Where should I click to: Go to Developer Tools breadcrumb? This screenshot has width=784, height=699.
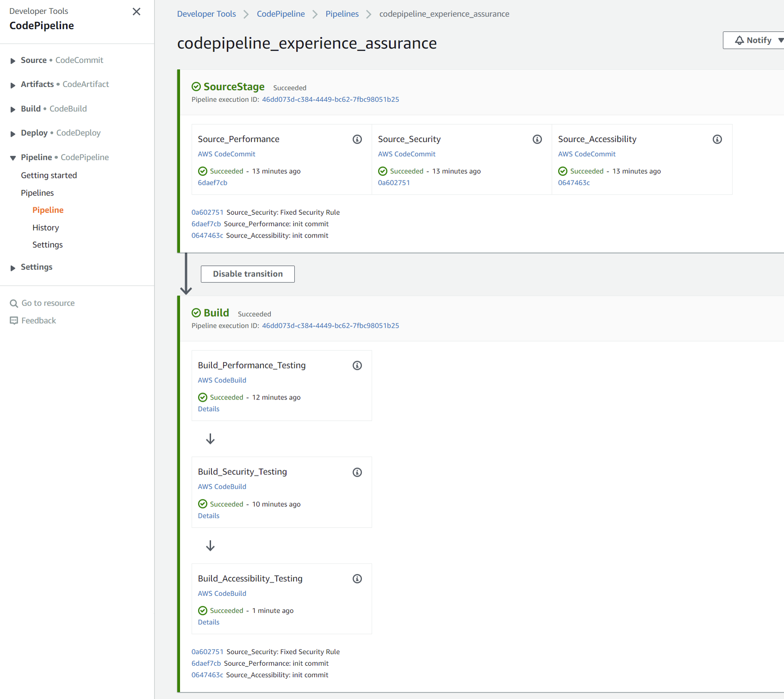point(206,14)
